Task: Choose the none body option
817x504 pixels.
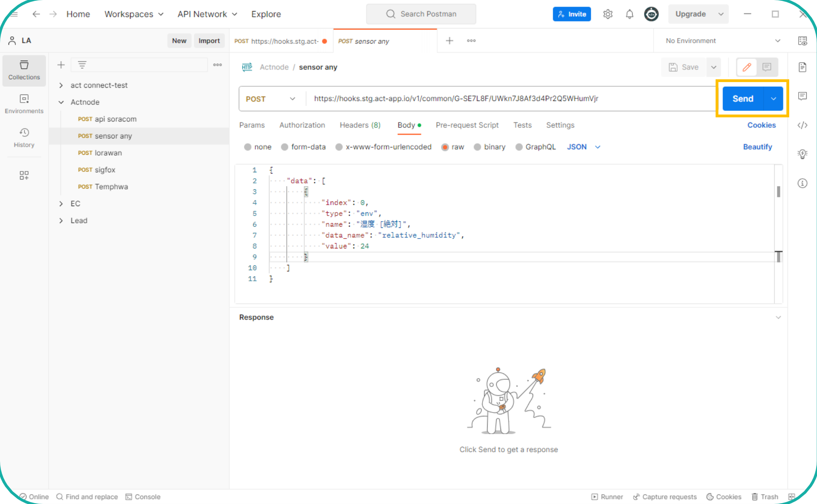Action: click(x=258, y=147)
